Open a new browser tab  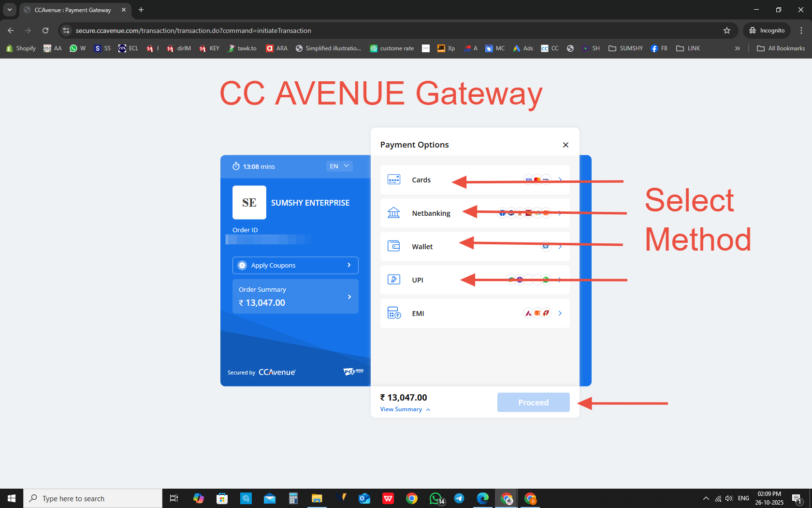point(141,10)
